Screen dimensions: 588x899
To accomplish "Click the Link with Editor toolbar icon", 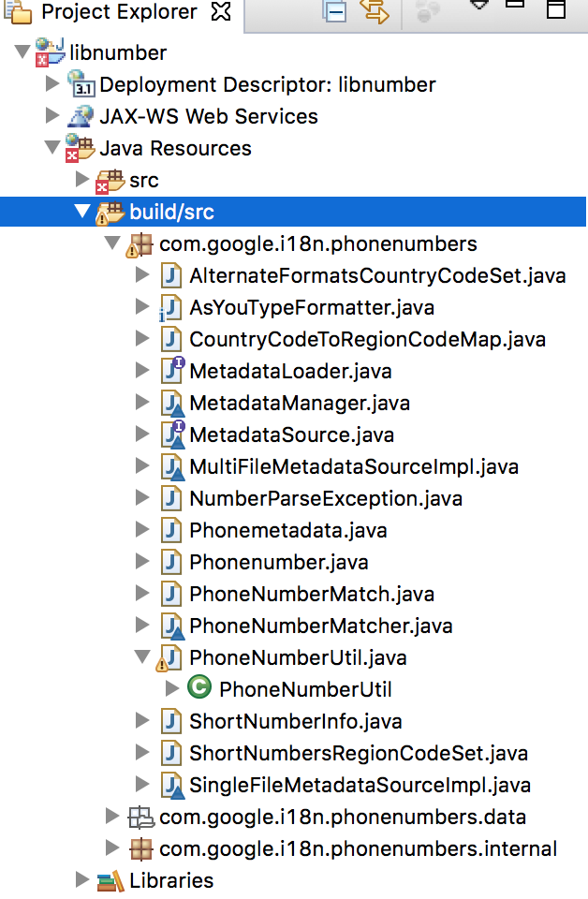I will point(375,10).
